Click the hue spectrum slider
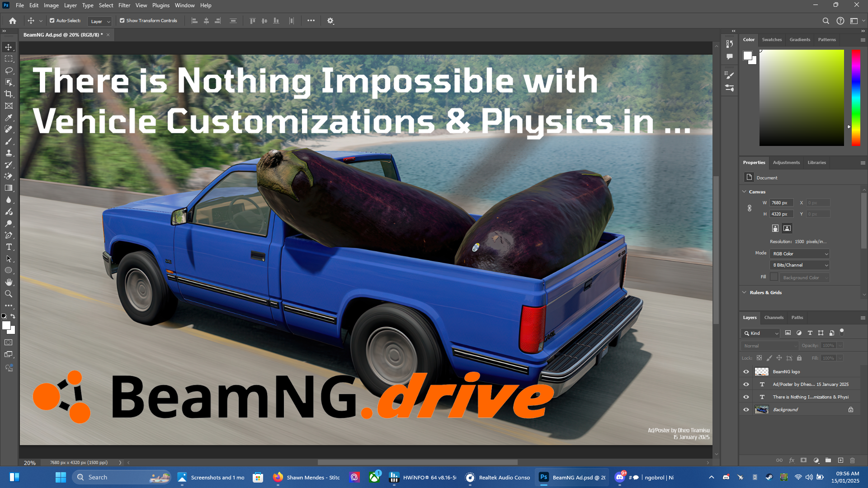 (x=856, y=98)
